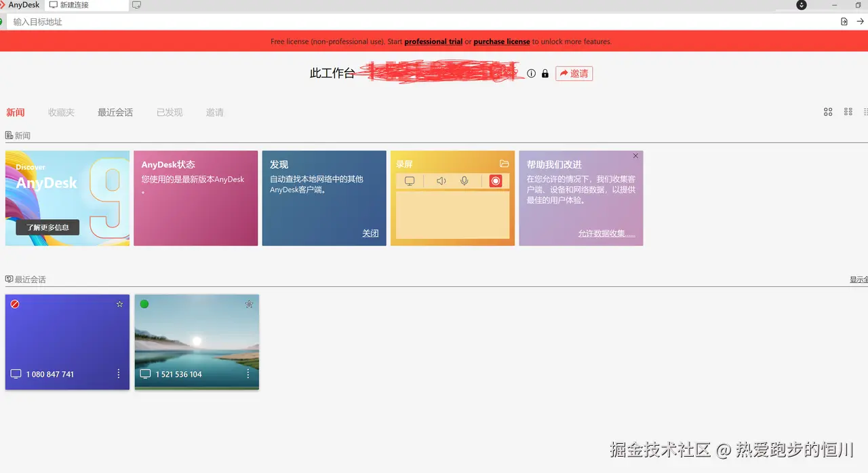
Task: Open the professional trial link in the banner
Action: (x=433, y=41)
